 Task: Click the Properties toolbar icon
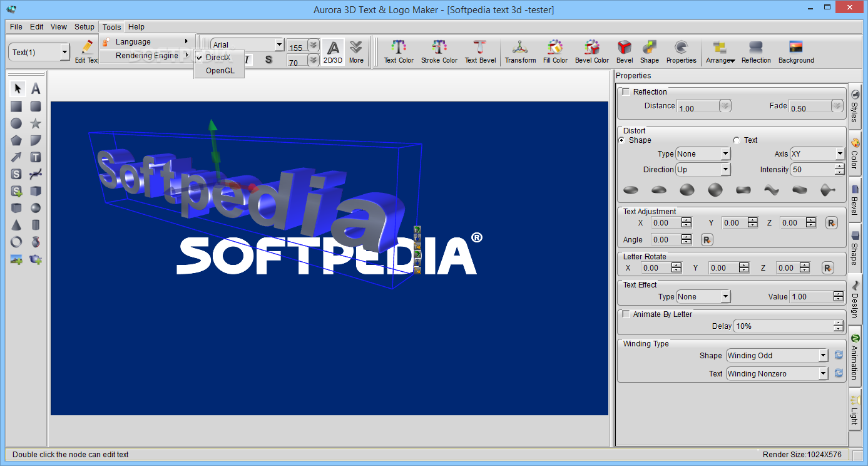(x=682, y=51)
